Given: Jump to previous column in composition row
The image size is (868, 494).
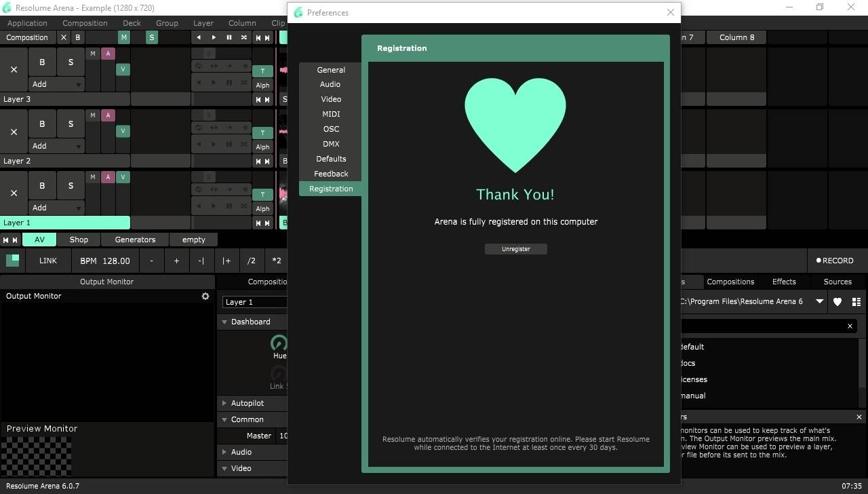Looking at the screenshot, I should pos(258,37).
